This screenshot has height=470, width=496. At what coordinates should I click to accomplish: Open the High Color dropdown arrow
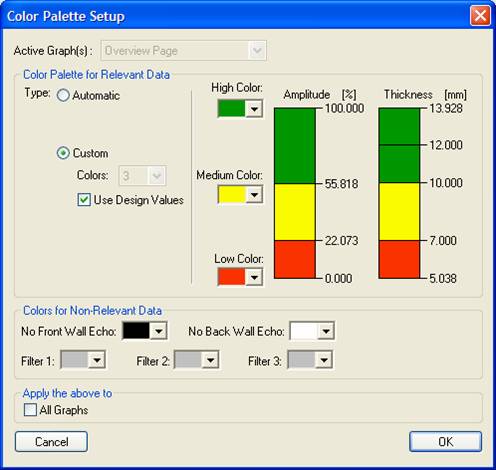pos(254,109)
